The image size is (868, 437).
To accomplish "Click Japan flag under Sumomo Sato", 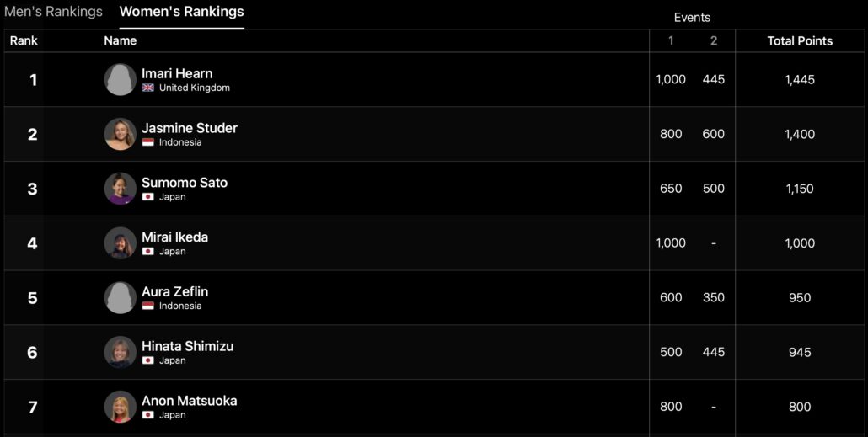I will click(x=148, y=197).
